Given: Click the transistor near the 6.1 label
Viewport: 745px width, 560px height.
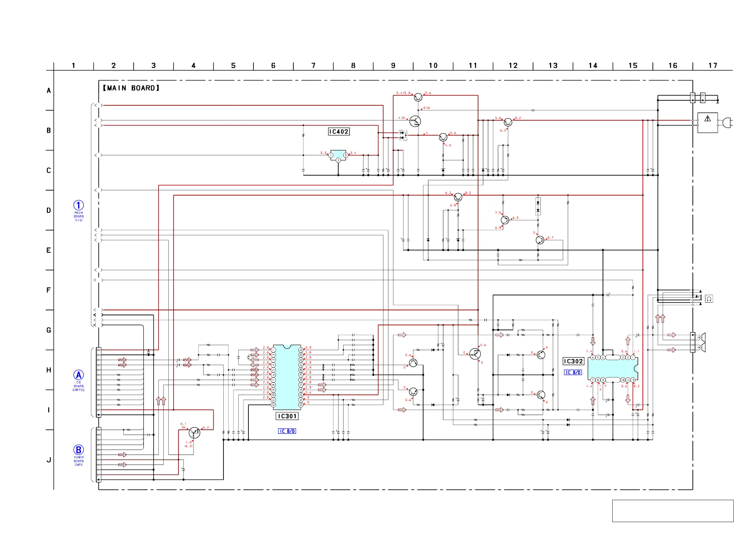Looking at the screenshot, I should click(194, 433).
